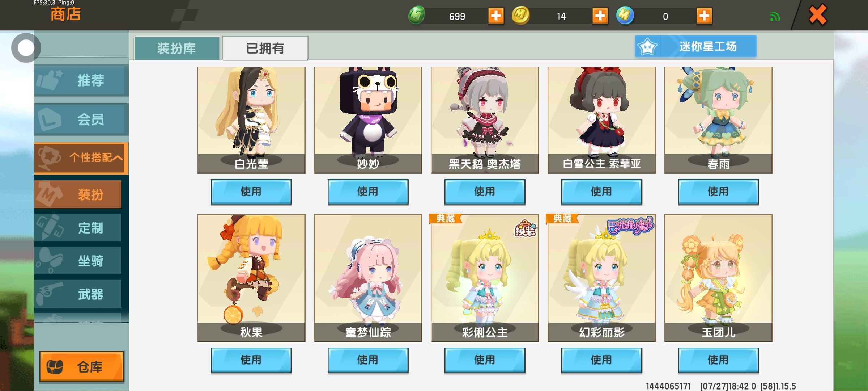
Task: Tap the floating white circle record button
Action: [x=26, y=48]
